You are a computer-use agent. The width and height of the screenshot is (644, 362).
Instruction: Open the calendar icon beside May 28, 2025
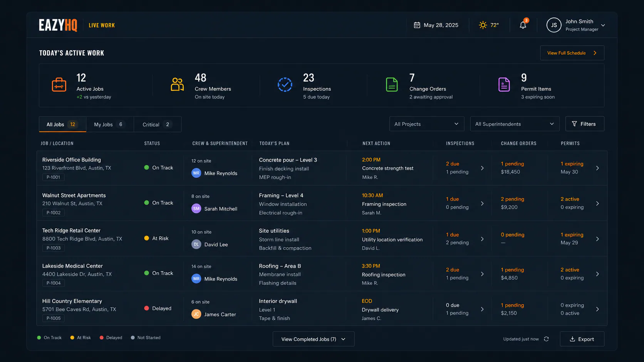click(417, 25)
